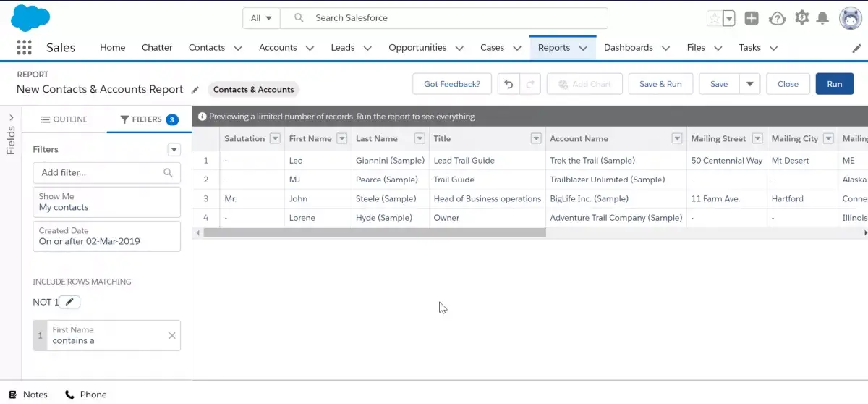Screen dimensions: 868x404
Task: Open the Files tab dropdown chevron
Action: click(x=718, y=49)
